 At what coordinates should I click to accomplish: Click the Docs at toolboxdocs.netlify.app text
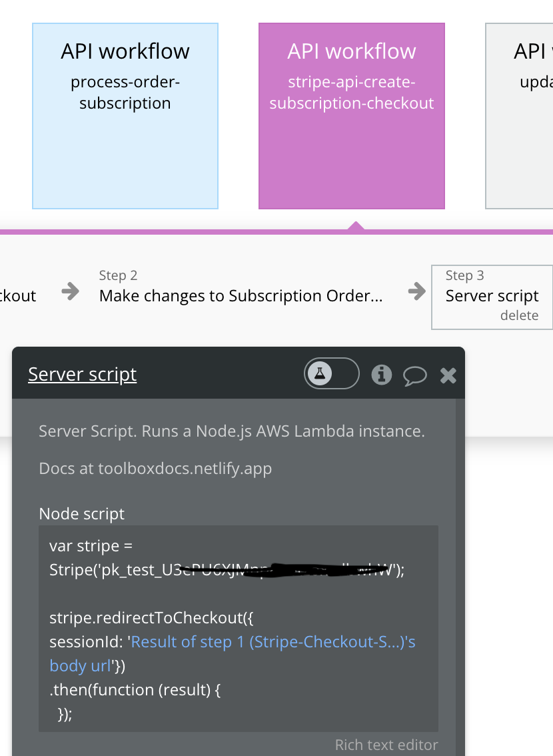click(155, 469)
